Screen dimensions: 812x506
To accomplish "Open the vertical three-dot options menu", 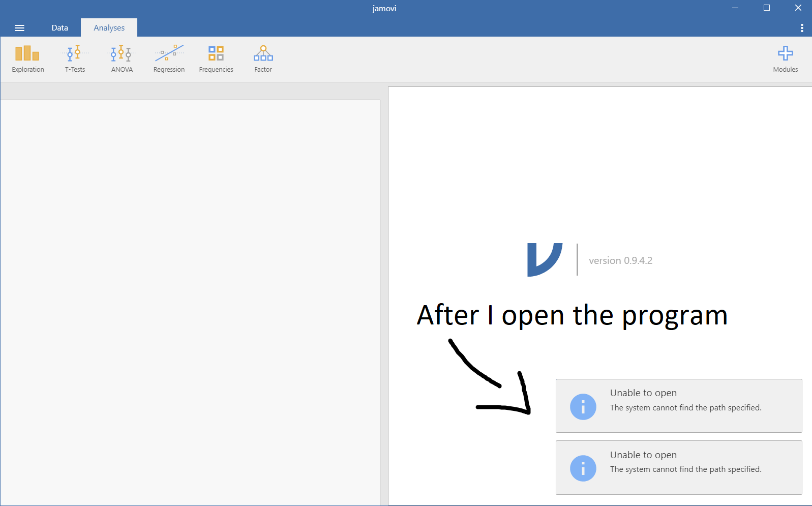I will [x=802, y=28].
